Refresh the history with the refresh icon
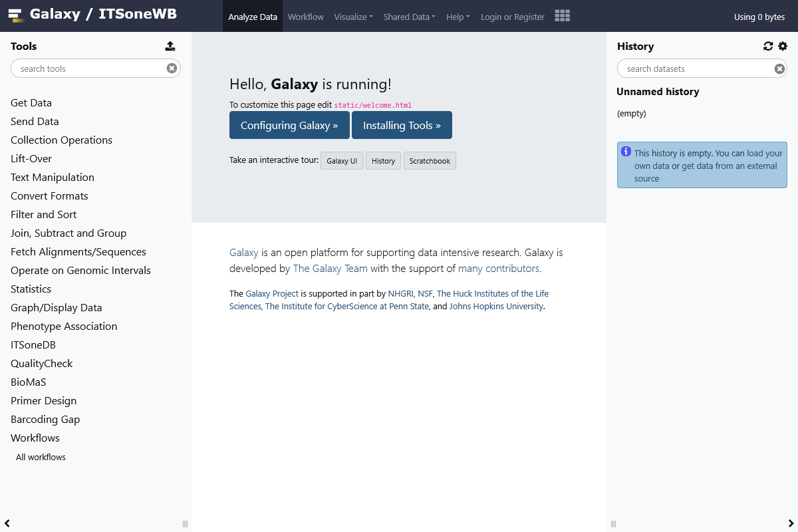This screenshot has width=798, height=532. [768, 46]
